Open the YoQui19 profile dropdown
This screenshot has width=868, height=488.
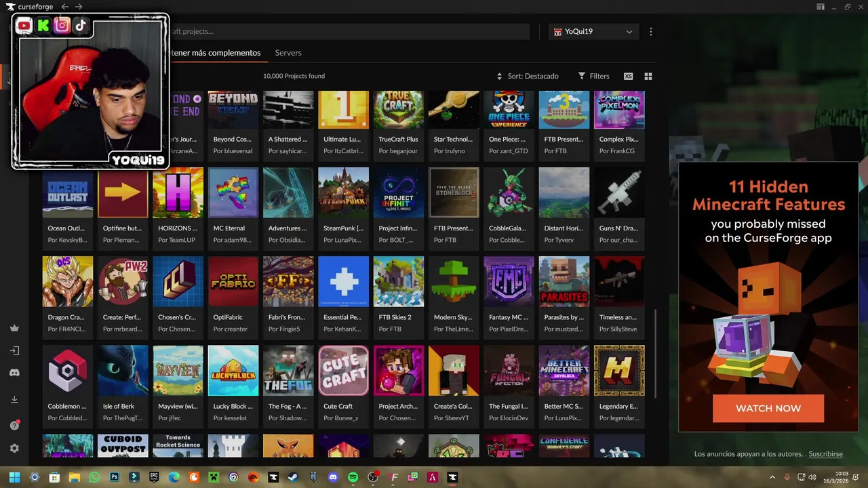[x=593, y=32]
